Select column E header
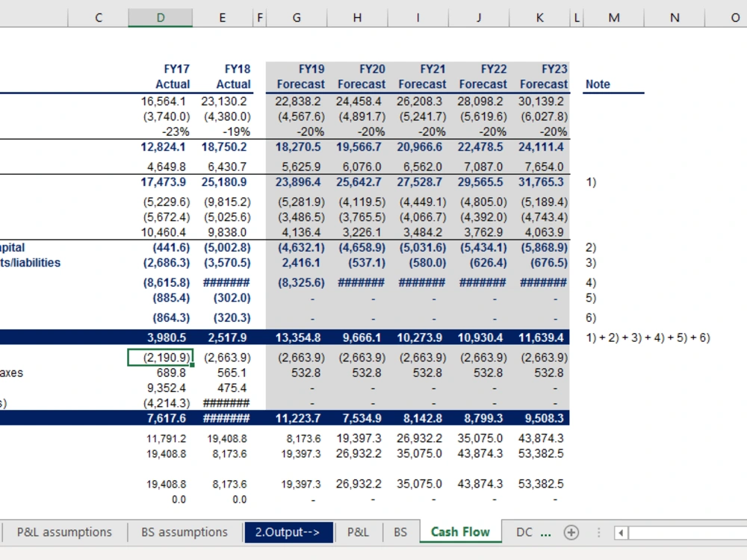This screenshot has height=560, width=747. 222,18
